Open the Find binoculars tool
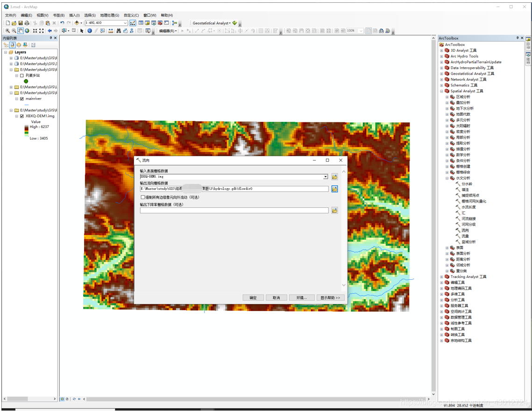 [119, 31]
